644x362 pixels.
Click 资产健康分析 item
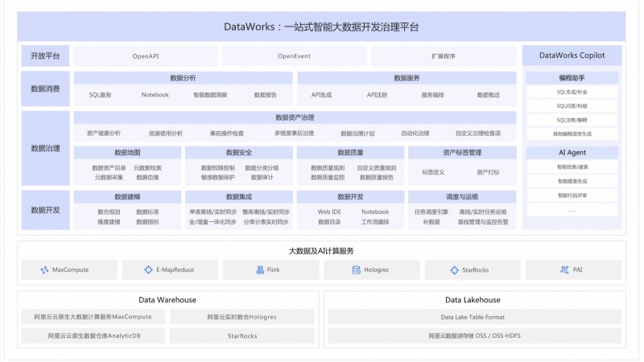[x=104, y=134]
